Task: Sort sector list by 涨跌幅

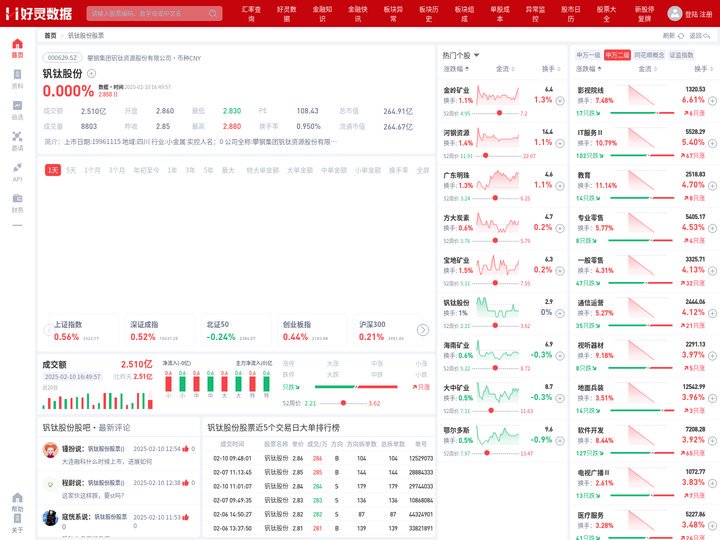Action: [589, 69]
